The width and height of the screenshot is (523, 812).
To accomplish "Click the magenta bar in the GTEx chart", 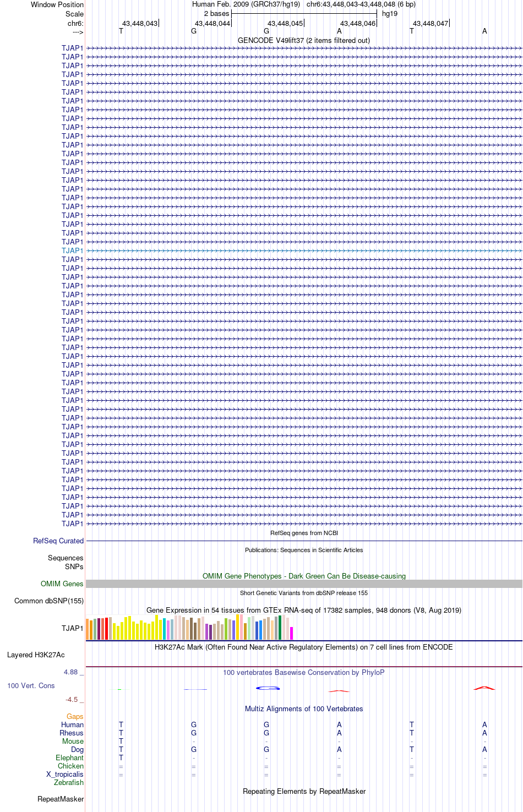I will [x=292, y=633].
